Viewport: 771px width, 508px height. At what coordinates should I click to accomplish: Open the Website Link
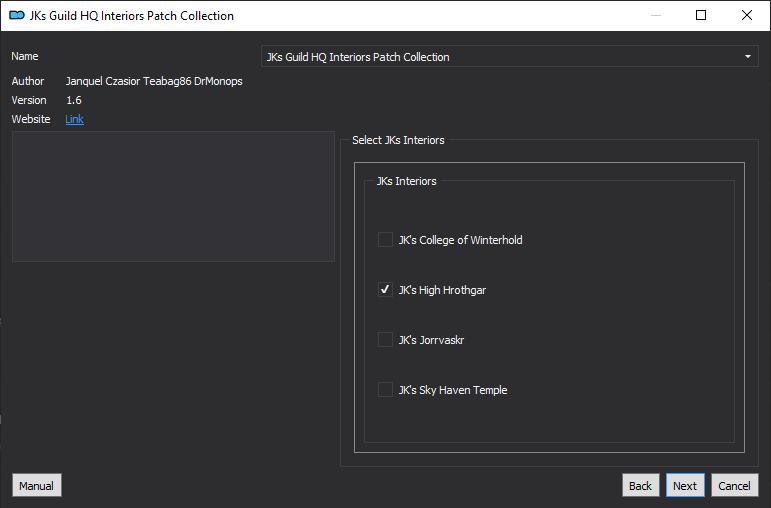(x=74, y=119)
